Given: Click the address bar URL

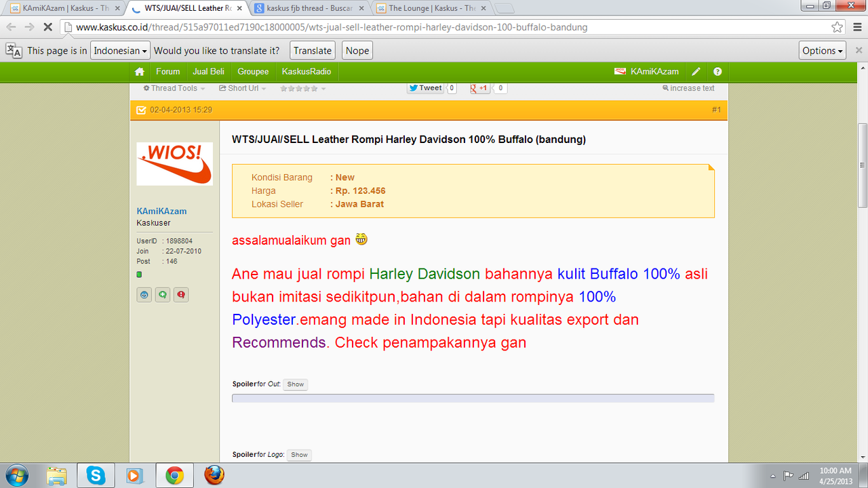Looking at the screenshot, I should click(x=332, y=28).
